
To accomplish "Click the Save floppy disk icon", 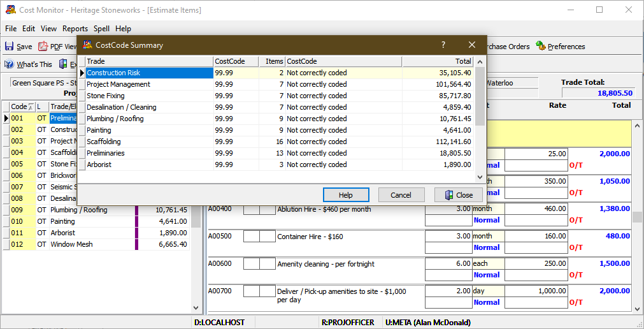I will [x=9, y=47].
